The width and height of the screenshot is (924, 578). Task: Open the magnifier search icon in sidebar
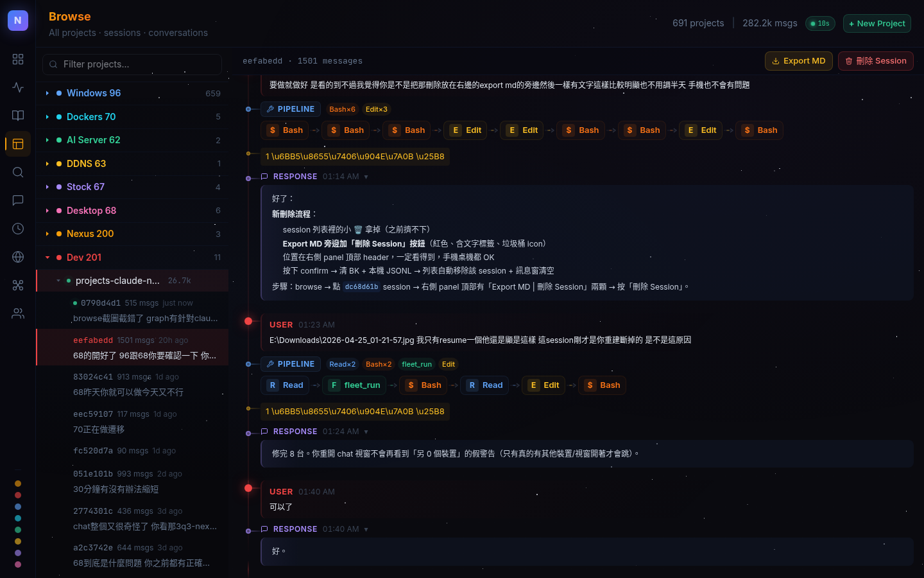[18, 172]
